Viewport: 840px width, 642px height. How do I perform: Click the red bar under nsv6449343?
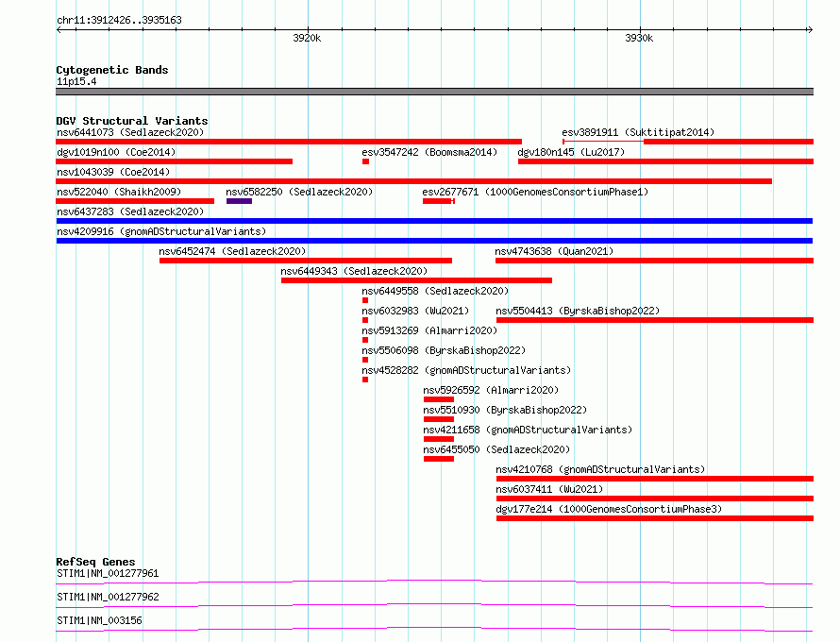tap(416, 280)
